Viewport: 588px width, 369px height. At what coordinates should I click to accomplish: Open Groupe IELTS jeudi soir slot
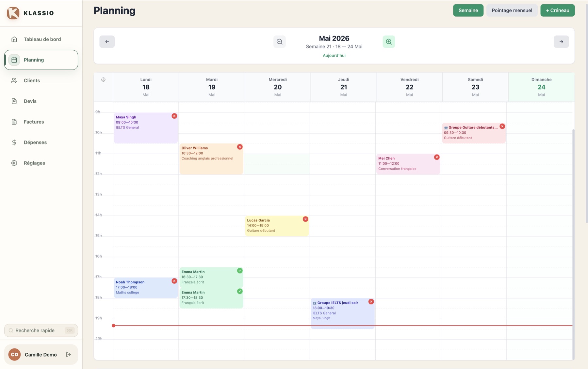[x=343, y=313]
